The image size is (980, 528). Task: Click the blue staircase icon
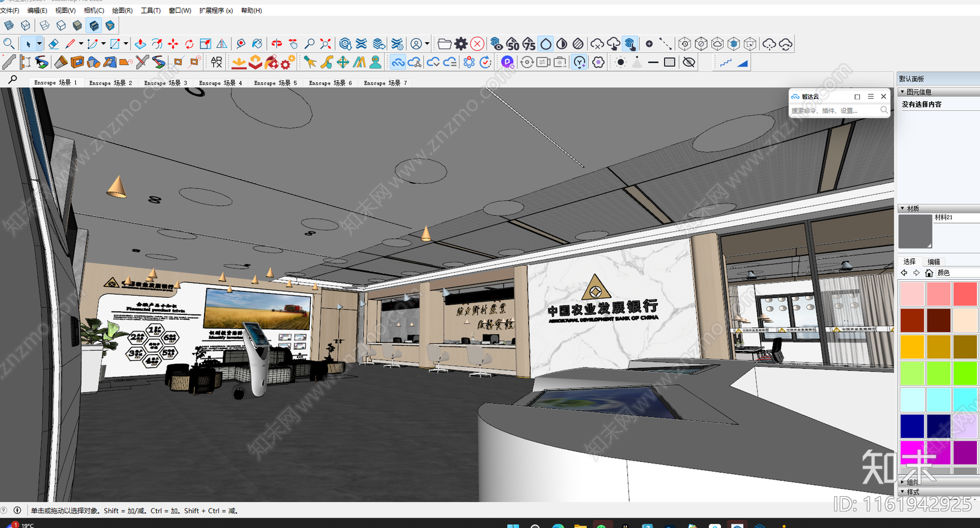coord(726,62)
